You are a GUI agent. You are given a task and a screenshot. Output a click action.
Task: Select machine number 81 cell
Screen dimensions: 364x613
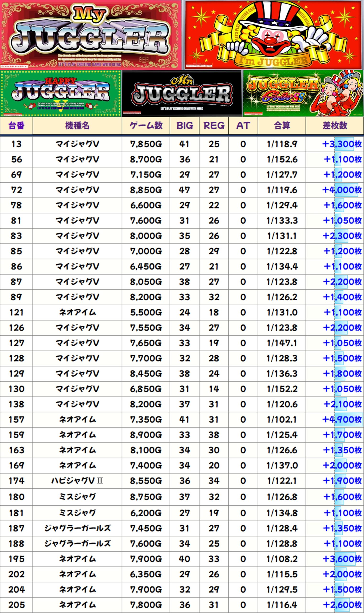(17, 221)
